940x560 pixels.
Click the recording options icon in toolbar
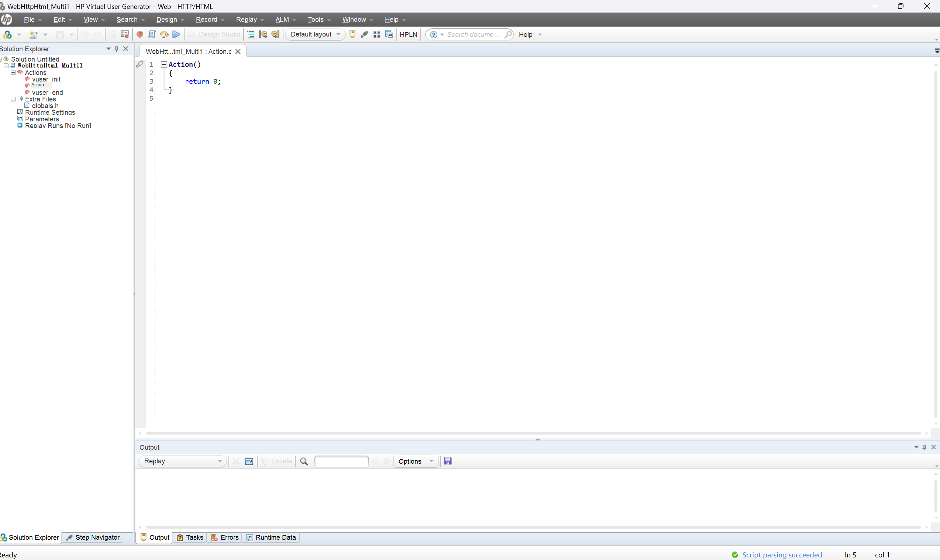[125, 34]
